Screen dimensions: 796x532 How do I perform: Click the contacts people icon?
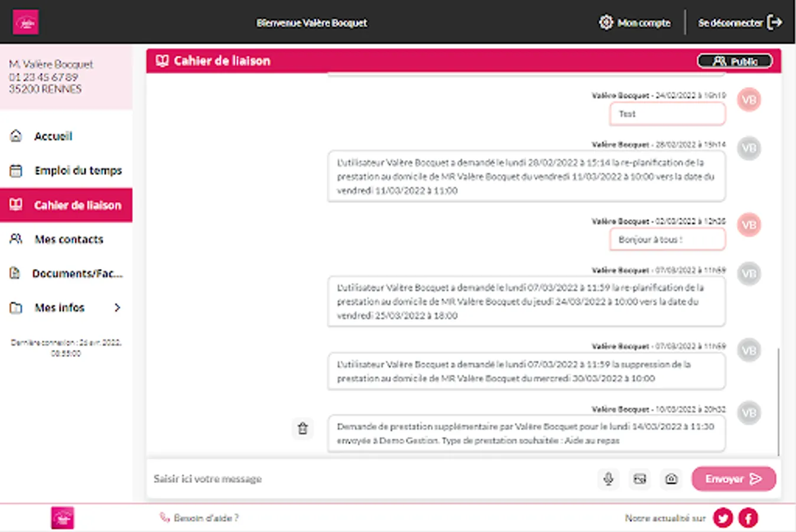(x=16, y=239)
